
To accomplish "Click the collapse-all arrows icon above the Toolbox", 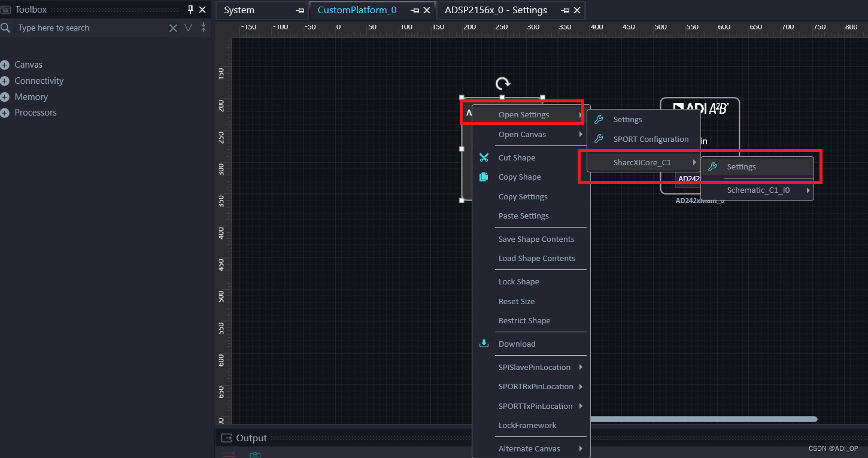I will (x=203, y=28).
